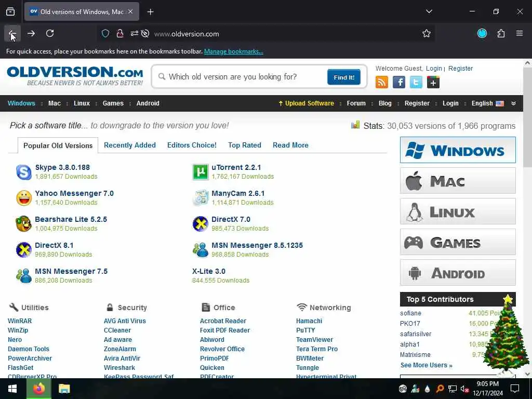This screenshot has width=532, height=399.
Task: Select the Linux platform banner
Action: 458,211
